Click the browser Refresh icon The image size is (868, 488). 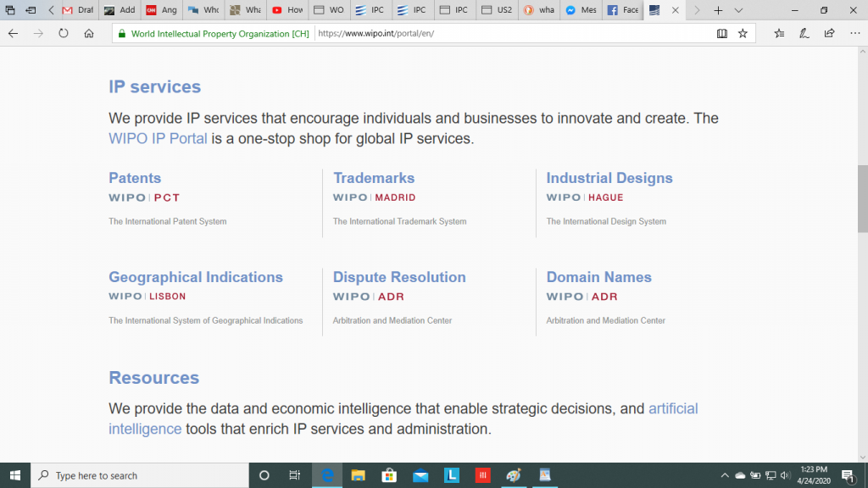click(x=64, y=34)
